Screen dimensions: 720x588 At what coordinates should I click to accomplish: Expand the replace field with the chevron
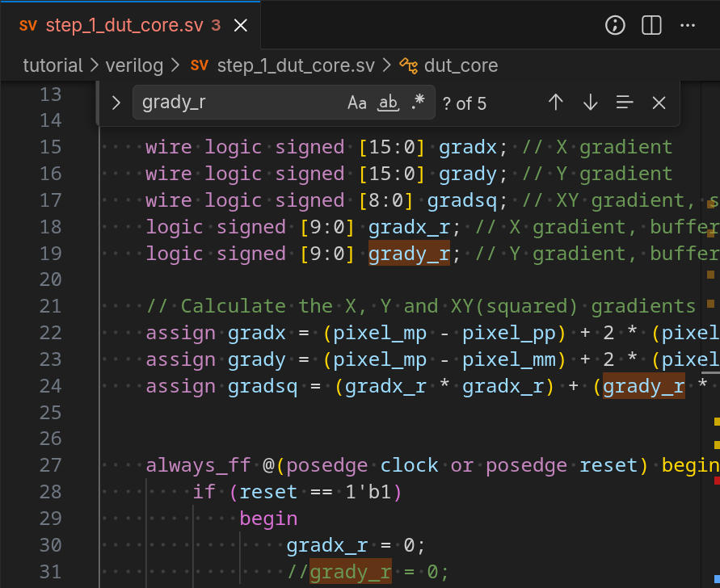[116, 103]
